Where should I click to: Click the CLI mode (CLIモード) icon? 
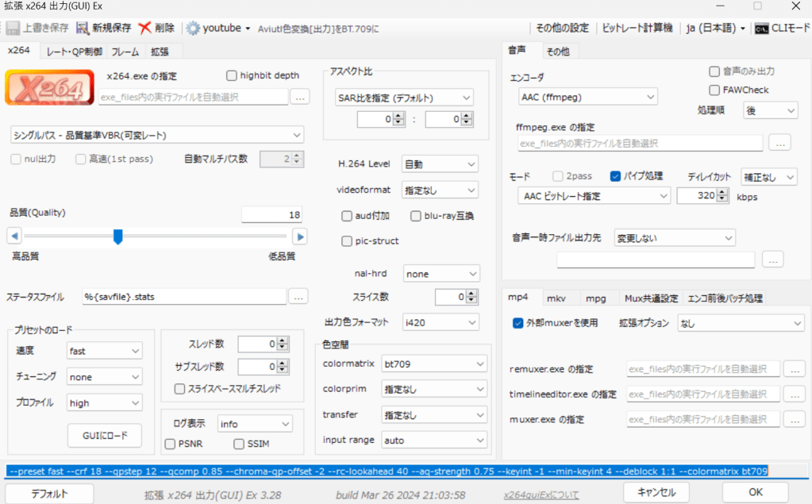(761, 28)
